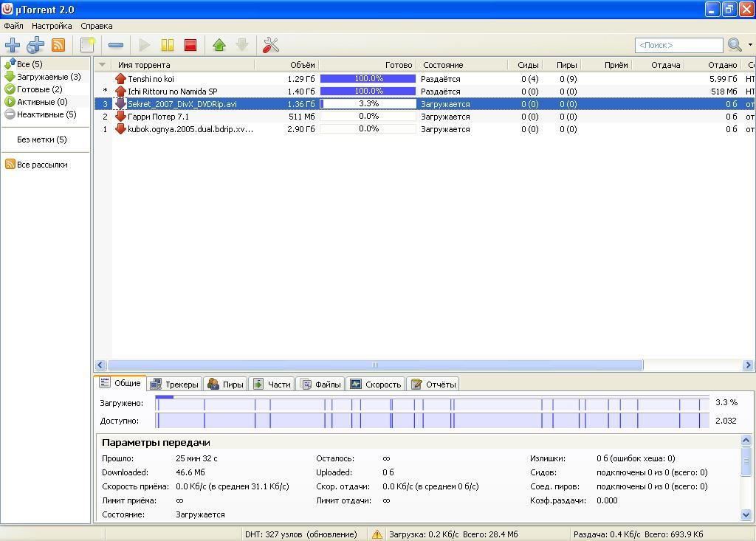756x541 pixels.
Task: Open the RSS feed toolbar icon
Action: [x=58, y=45]
